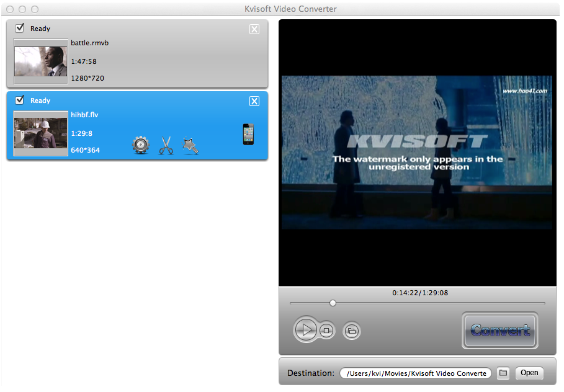Click the 1280*720 resolution text

[x=87, y=78]
